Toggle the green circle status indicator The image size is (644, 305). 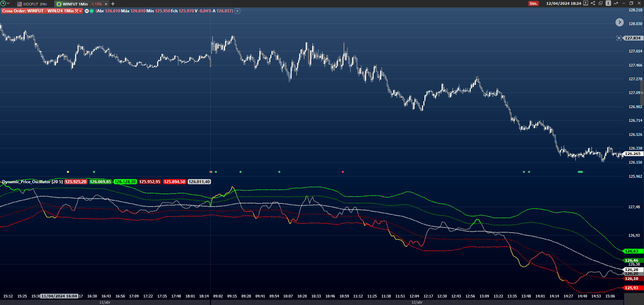click(x=92, y=11)
